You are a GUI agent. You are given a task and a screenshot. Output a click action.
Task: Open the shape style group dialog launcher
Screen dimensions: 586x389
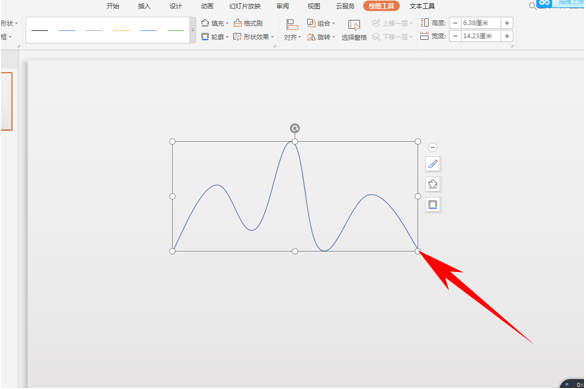275,46
